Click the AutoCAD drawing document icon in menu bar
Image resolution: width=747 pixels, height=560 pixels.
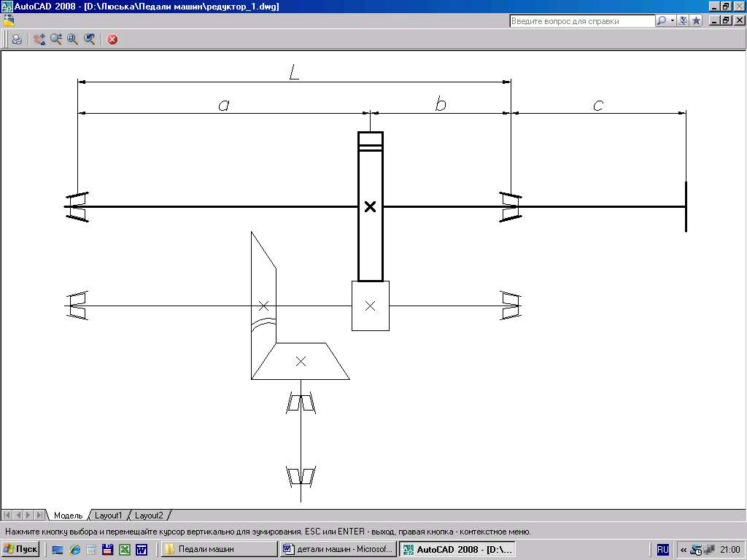click(x=9, y=20)
